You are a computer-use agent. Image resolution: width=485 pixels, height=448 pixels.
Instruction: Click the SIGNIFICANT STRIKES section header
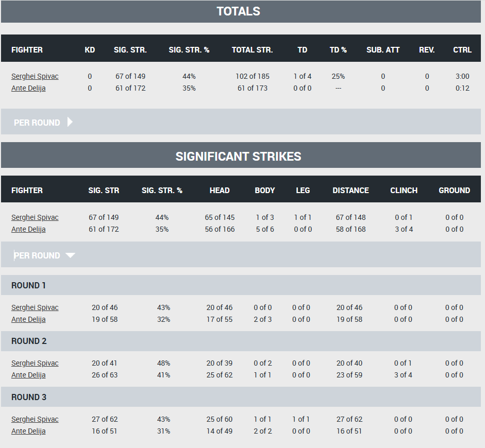pos(238,156)
